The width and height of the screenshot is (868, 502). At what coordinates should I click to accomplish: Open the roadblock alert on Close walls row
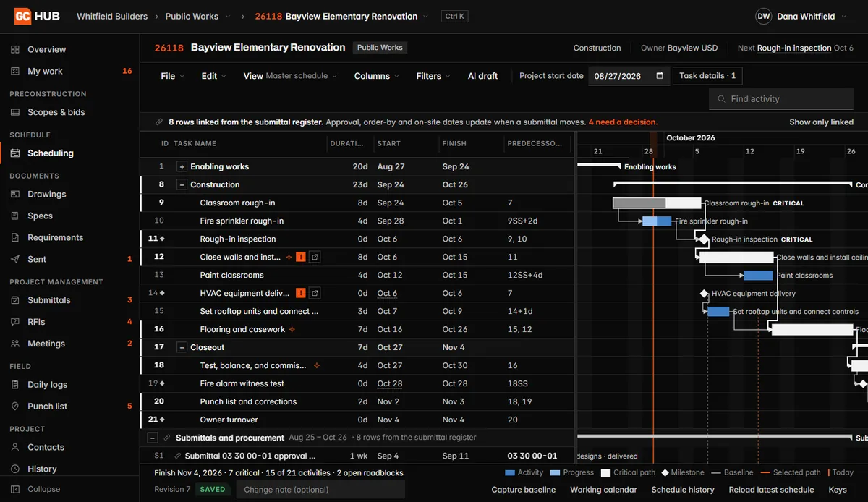tap(301, 257)
